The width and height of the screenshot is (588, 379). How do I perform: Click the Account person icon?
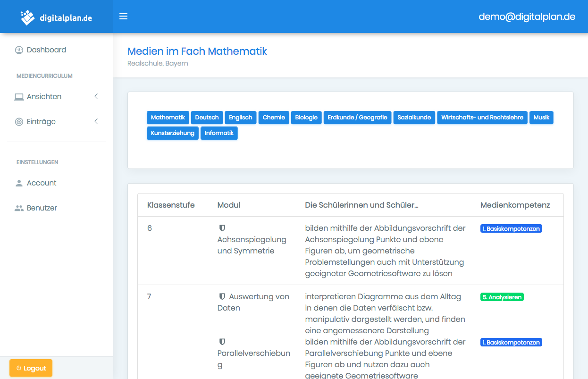(x=19, y=183)
